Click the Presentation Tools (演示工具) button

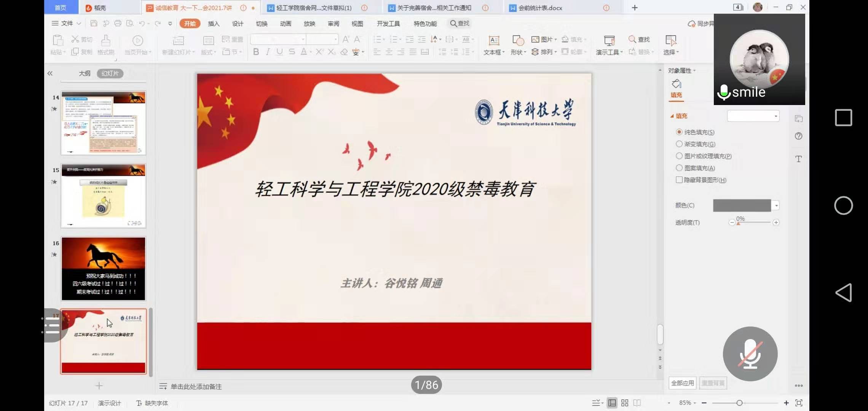point(609,45)
